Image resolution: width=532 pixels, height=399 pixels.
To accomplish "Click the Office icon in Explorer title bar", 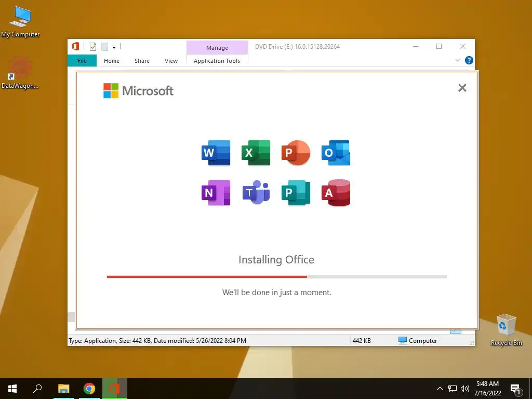I will (x=75, y=46).
